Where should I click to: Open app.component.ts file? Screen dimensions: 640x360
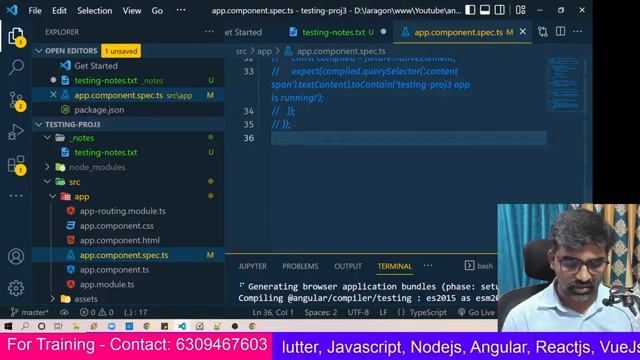pyautogui.click(x=114, y=270)
